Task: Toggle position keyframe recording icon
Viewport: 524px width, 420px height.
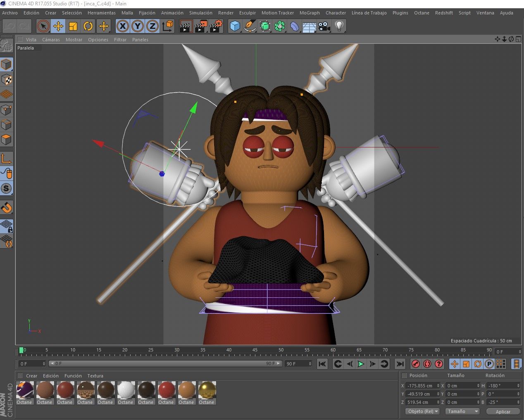Action: [x=455, y=364]
